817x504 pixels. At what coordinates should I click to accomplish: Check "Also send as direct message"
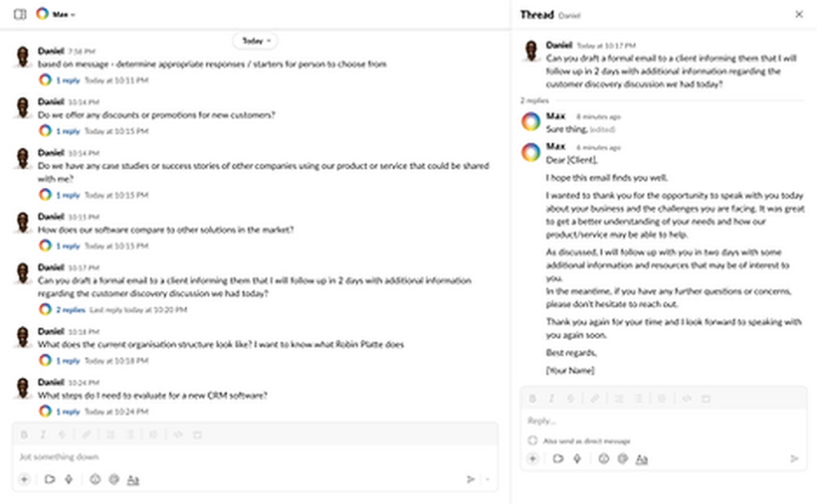coord(533,440)
